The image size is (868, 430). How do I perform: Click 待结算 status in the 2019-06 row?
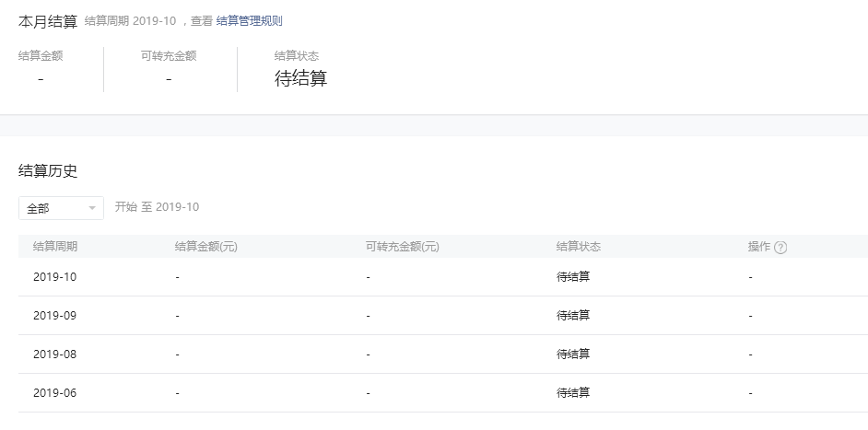click(573, 393)
